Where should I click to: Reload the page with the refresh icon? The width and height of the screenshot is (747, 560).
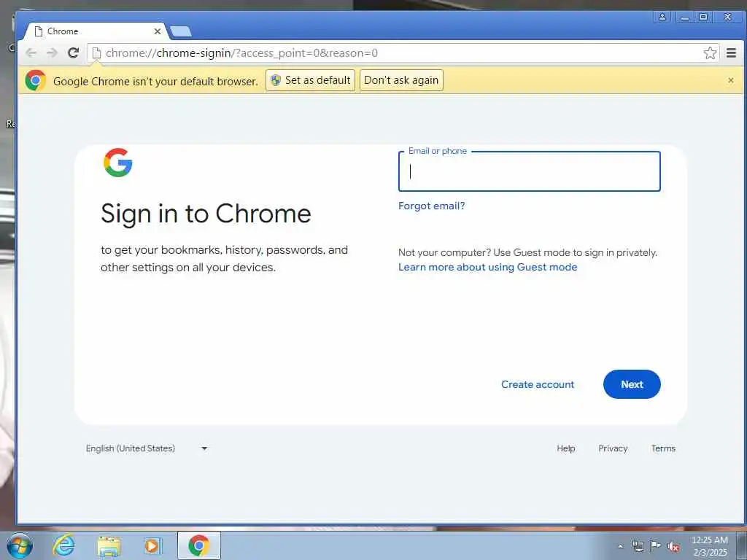(x=74, y=52)
